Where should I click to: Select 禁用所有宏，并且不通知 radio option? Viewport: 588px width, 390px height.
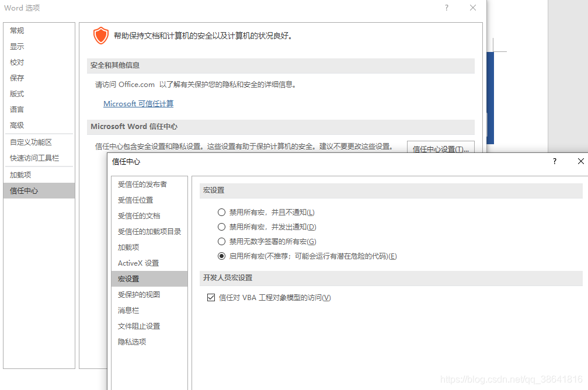pyautogui.click(x=222, y=213)
